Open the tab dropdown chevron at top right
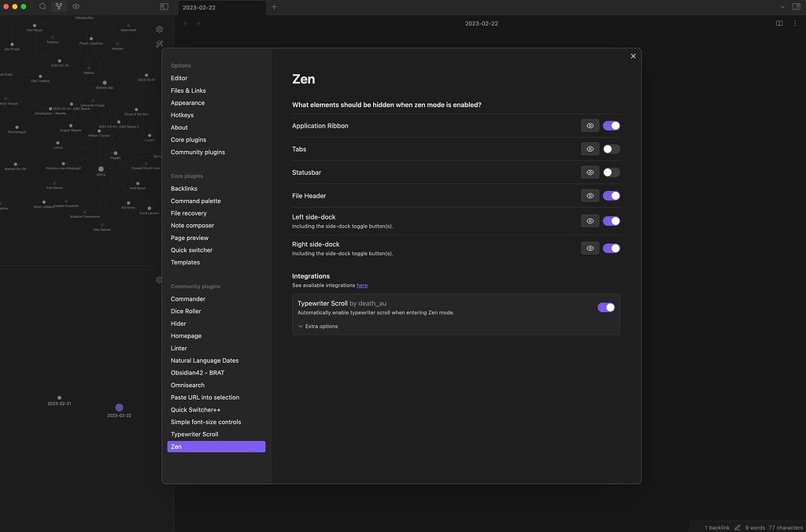 click(782, 6)
